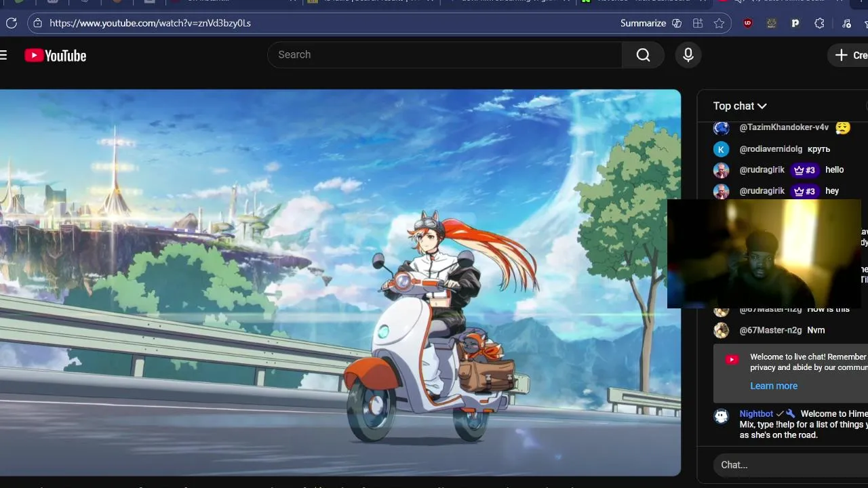This screenshot has height=488, width=868.
Task: Click the Summarize button in address bar
Action: pyautogui.click(x=643, y=23)
